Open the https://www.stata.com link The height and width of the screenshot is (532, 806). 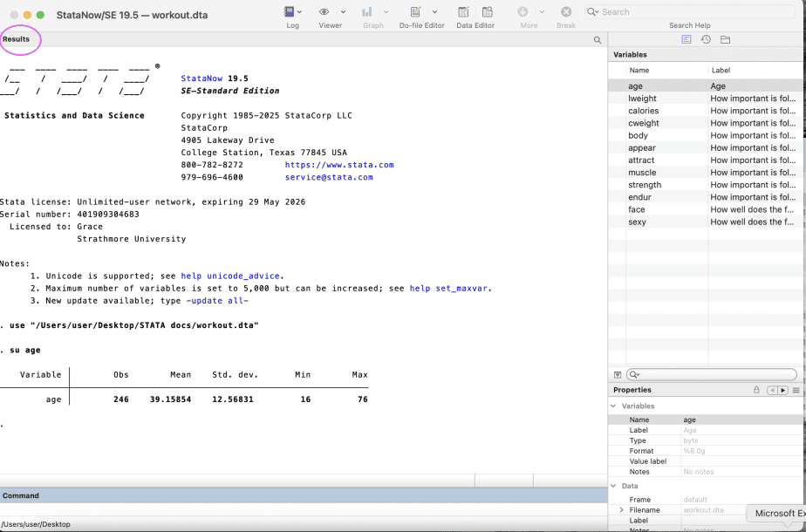click(x=338, y=165)
